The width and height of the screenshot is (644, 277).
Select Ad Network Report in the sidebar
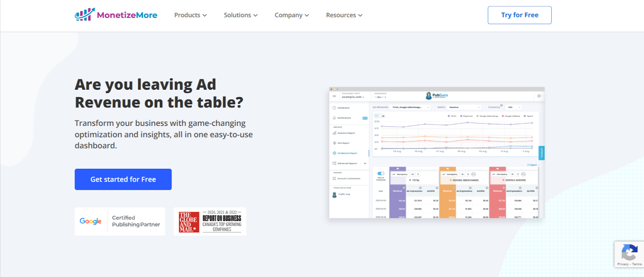(345, 153)
